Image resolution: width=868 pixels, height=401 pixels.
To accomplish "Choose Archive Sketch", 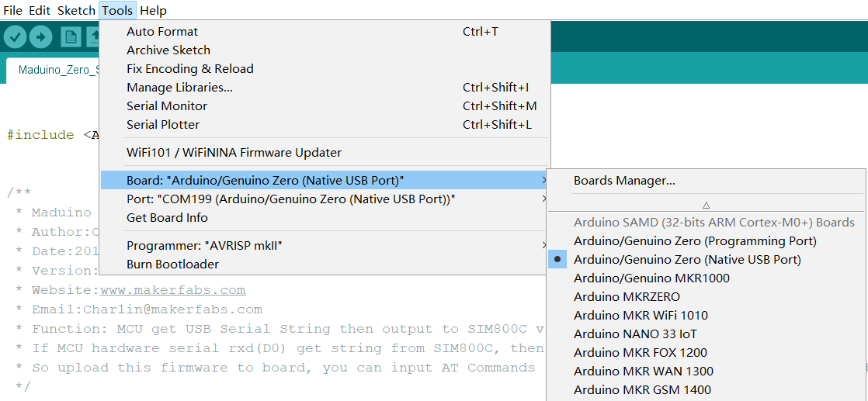I will (x=325, y=50).
